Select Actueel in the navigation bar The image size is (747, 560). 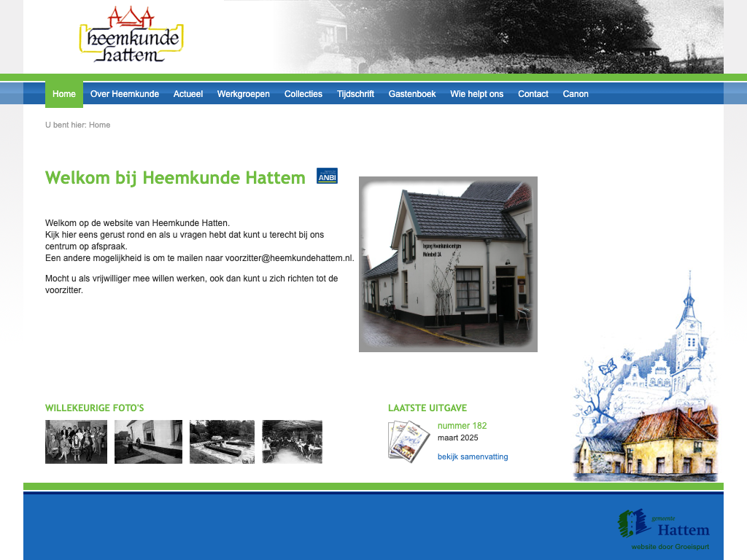188,94
